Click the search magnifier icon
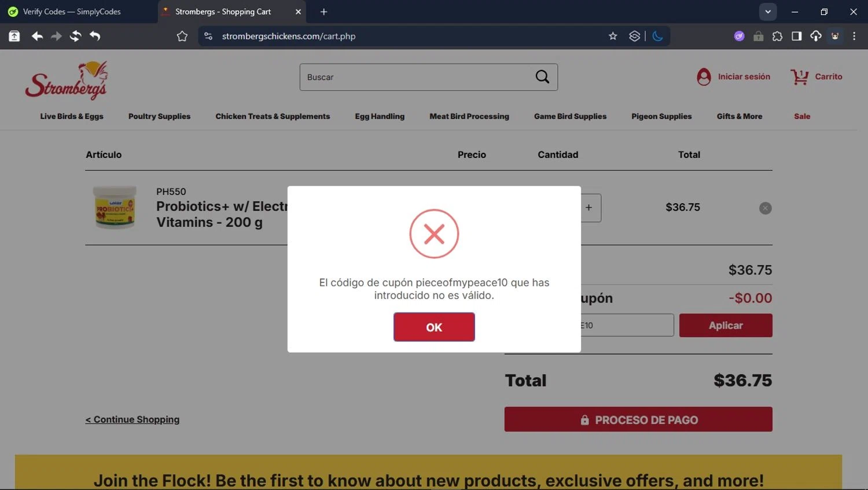 coord(542,77)
